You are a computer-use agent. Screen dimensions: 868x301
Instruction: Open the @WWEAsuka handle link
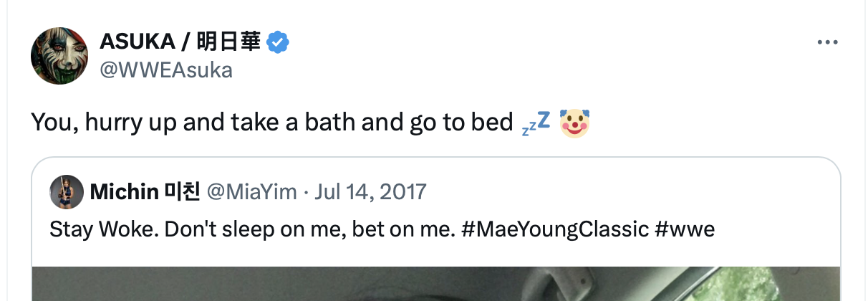pyautogui.click(x=166, y=70)
